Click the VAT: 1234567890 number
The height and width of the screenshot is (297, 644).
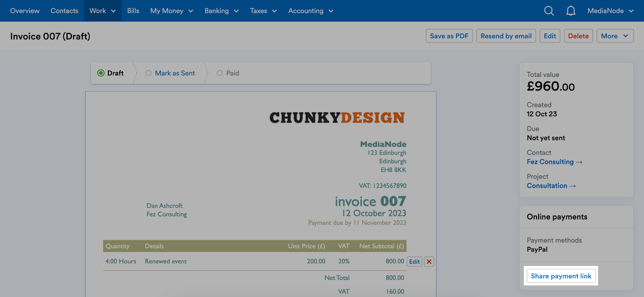(x=382, y=186)
